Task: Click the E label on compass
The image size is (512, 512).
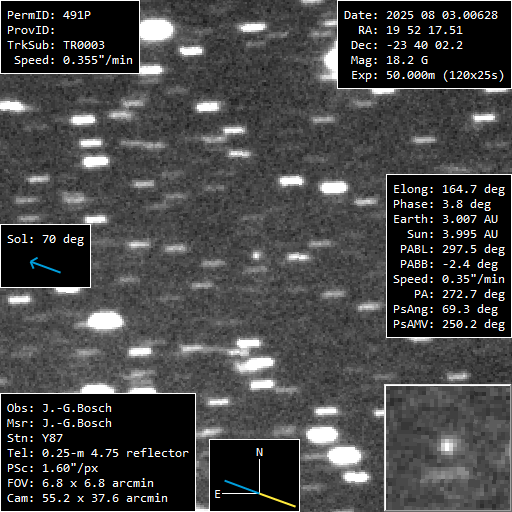Action: click(217, 494)
